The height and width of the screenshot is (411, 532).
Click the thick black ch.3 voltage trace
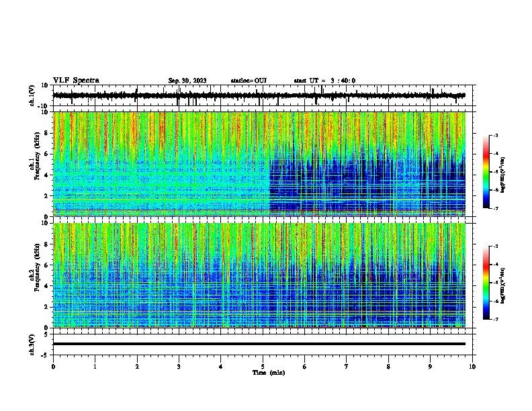tap(259, 344)
